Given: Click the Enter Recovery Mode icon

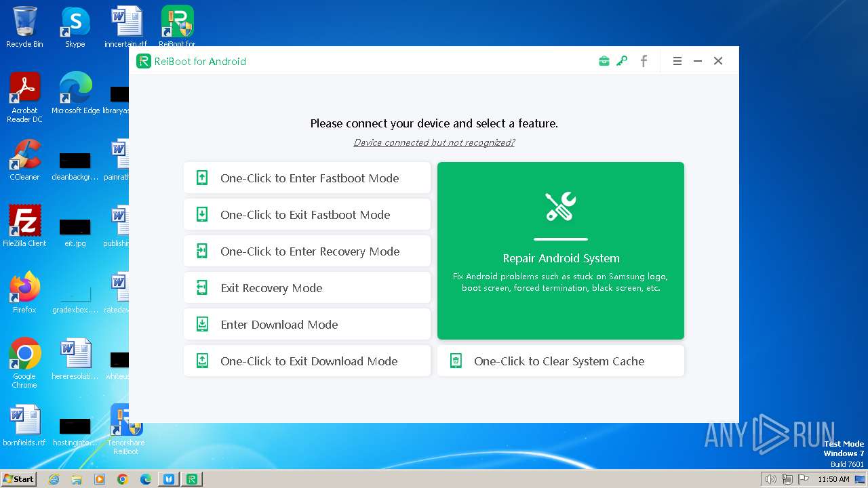Looking at the screenshot, I should pos(202,251).
